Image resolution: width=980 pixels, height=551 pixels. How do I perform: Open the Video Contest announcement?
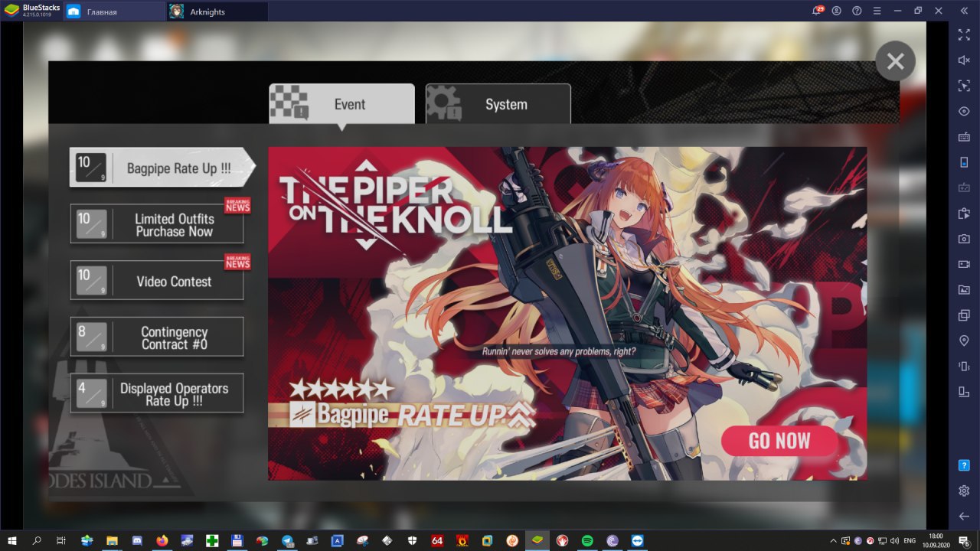click(157, 281)
